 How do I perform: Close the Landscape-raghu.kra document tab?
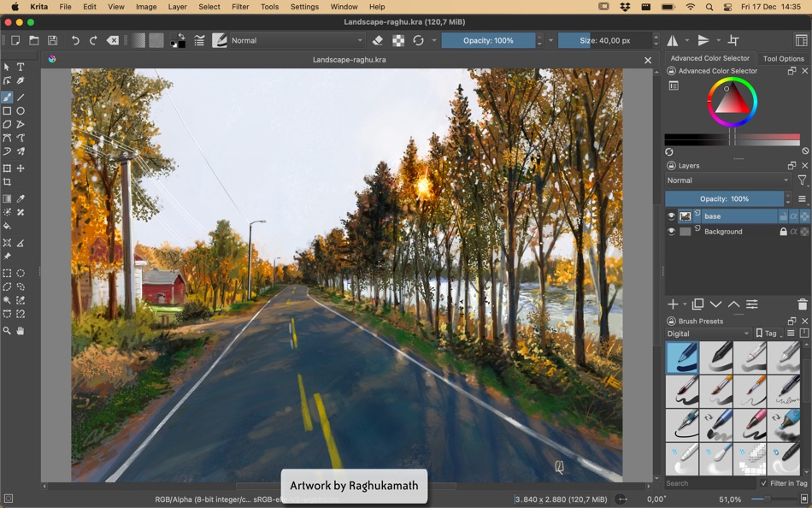coord(648,60)
